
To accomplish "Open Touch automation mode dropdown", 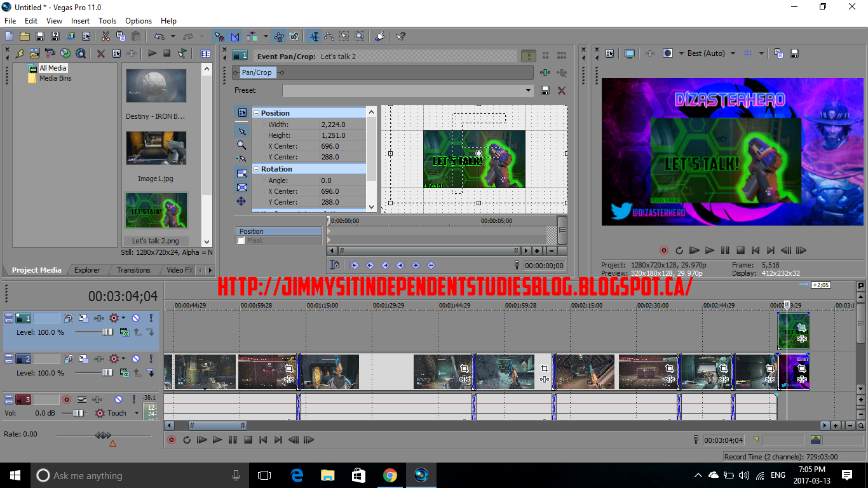I will click(136, 413).
